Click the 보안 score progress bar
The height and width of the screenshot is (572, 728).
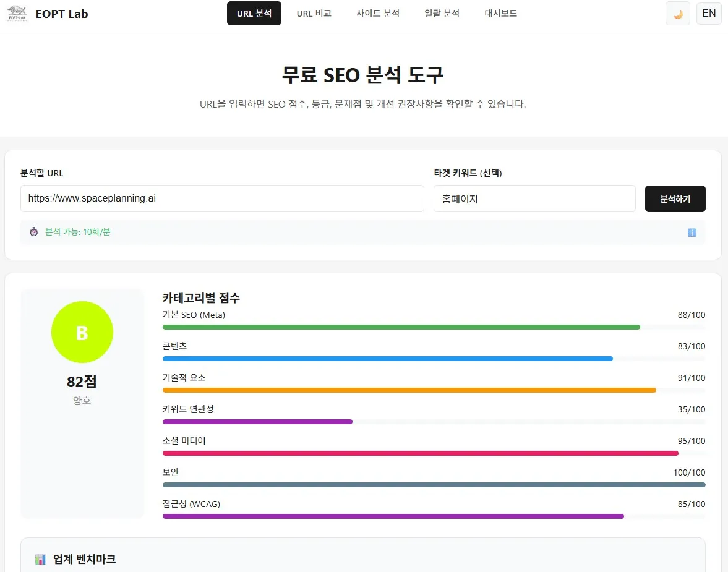pos(433,485)
